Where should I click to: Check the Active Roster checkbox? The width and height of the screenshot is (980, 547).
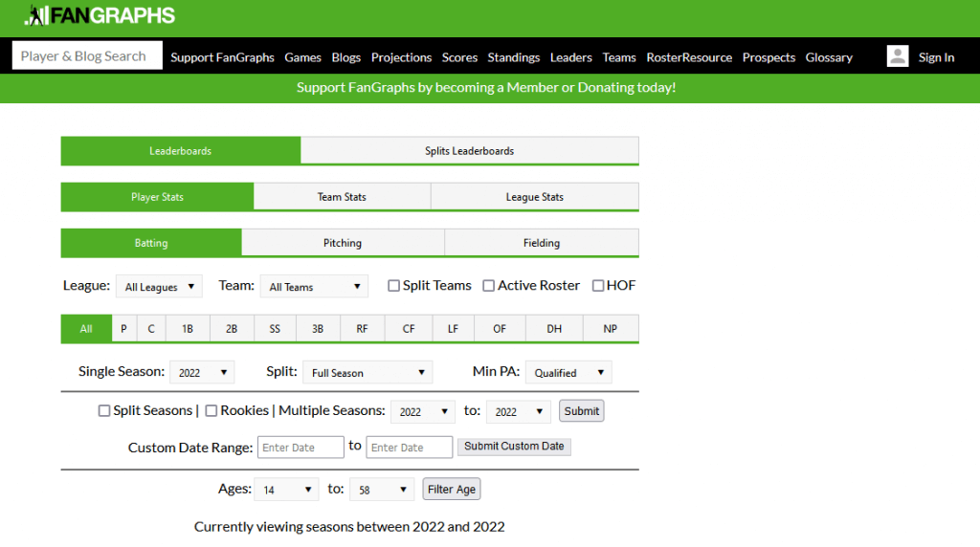point(488,286)
